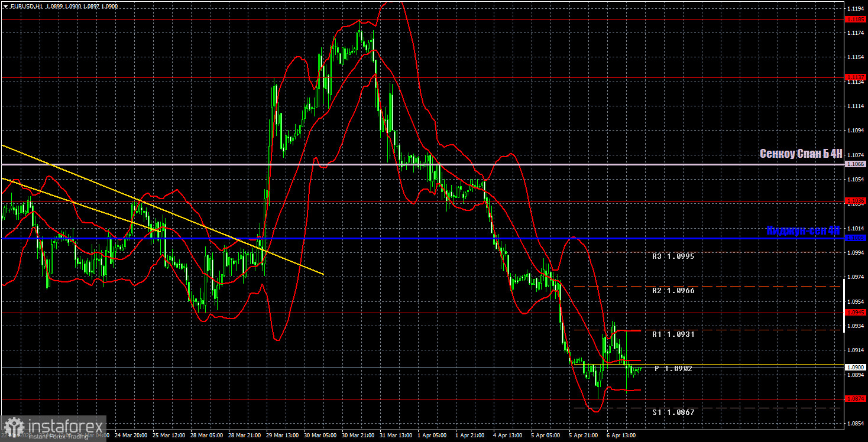Click the 1.1114 price axis label
This screenshot has width=868, height=442.
(x=856, y=106)
